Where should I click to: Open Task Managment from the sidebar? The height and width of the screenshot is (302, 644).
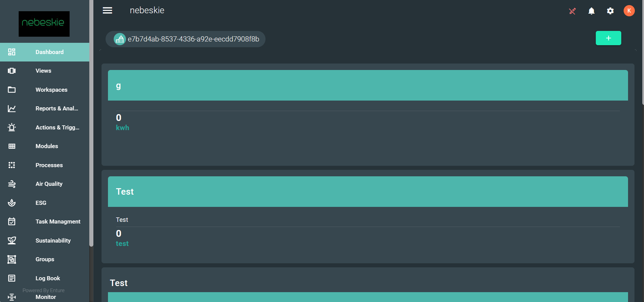(58, 221)
